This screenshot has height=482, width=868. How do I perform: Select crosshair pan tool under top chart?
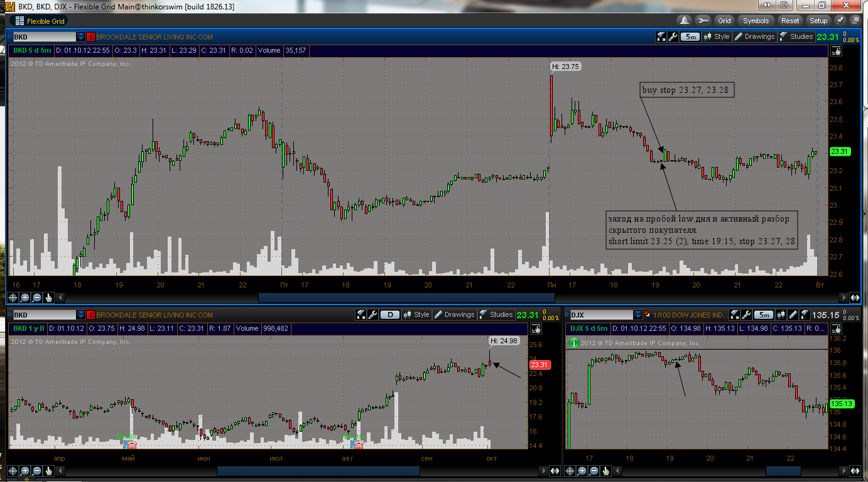pos(13,297)
